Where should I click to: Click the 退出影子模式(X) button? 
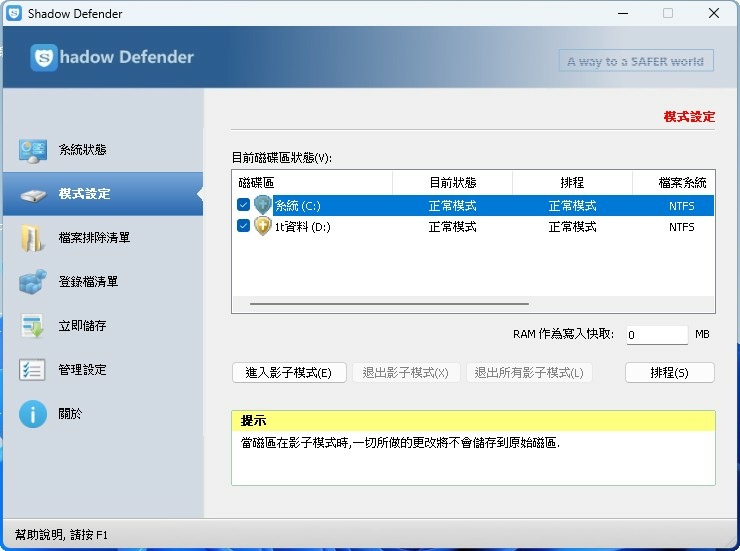pyautogui.click(x=405, y=373)
